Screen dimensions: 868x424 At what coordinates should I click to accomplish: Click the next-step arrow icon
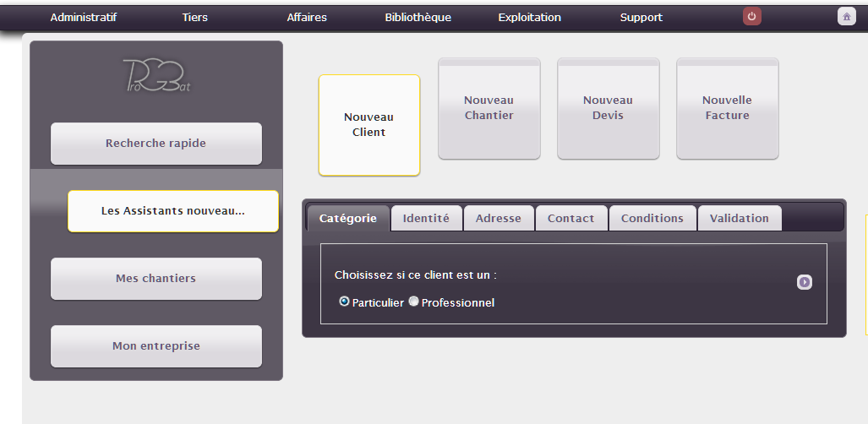805,282
